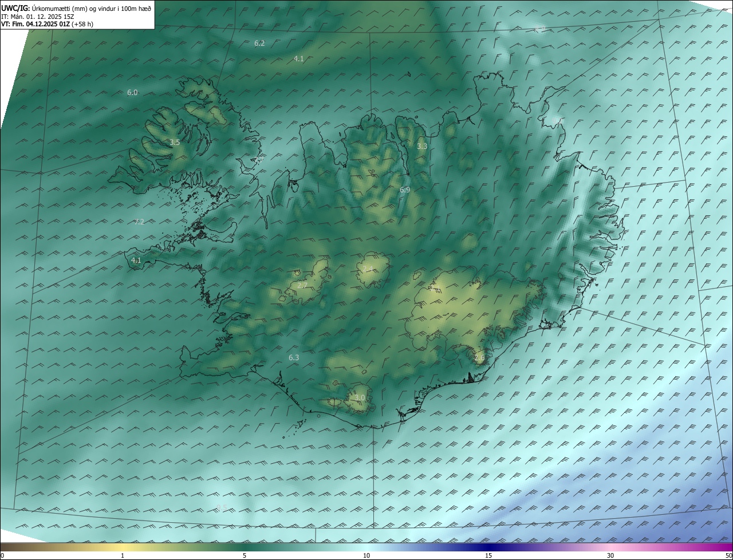
Task: Click the 7.2 precipitation value label
Action: pyautogui.click(x=139, y=222)
